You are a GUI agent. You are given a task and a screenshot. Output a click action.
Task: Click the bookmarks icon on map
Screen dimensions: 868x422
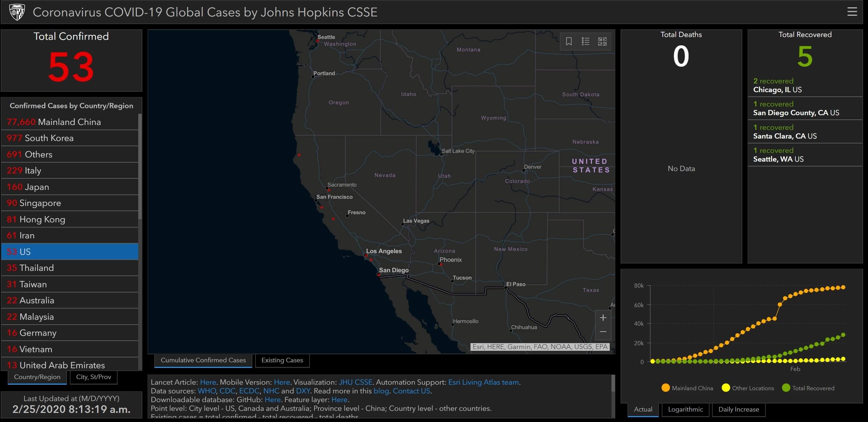569,42
